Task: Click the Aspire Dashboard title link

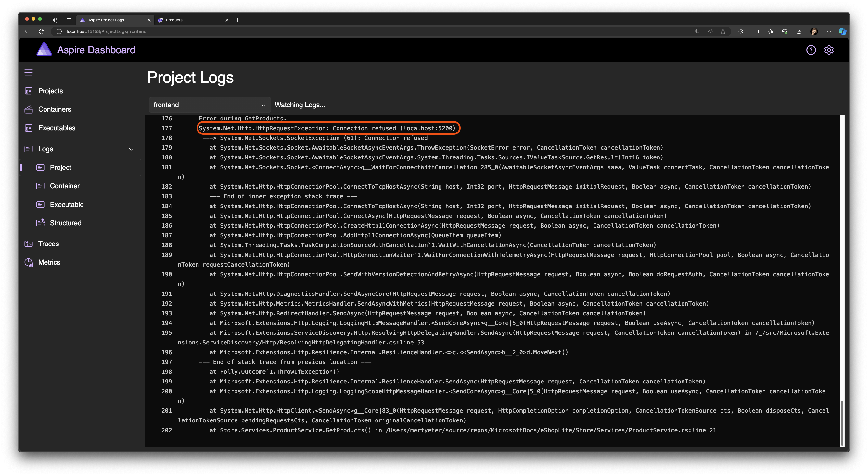Action: pyautogui.click(x=96, y=50)
